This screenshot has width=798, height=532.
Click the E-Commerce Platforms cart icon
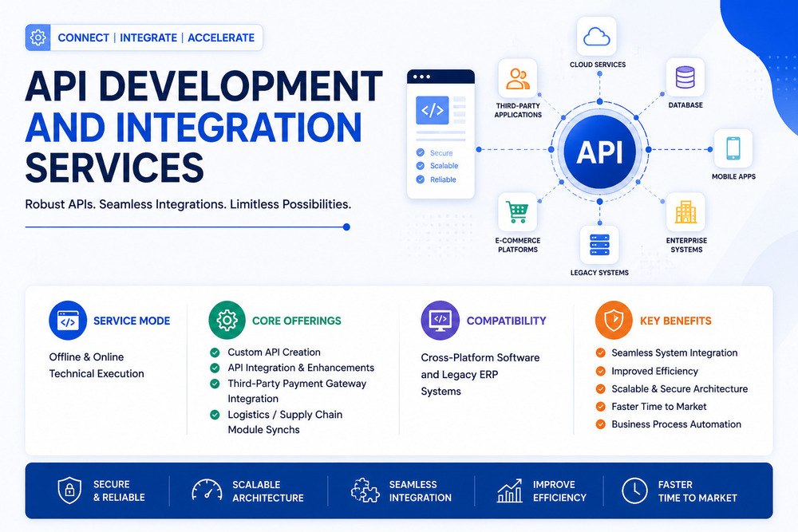(517, 212)
